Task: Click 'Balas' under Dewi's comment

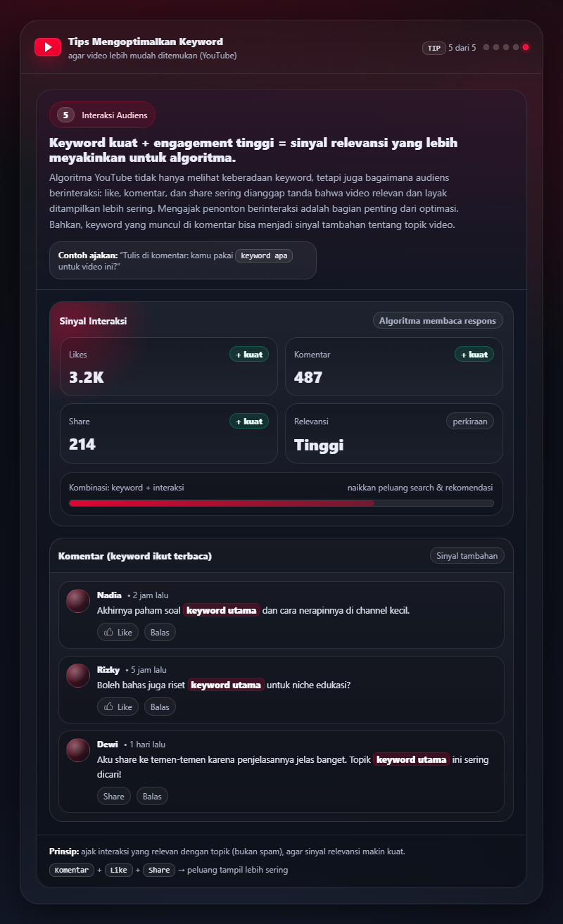Action: pos(152,796)
